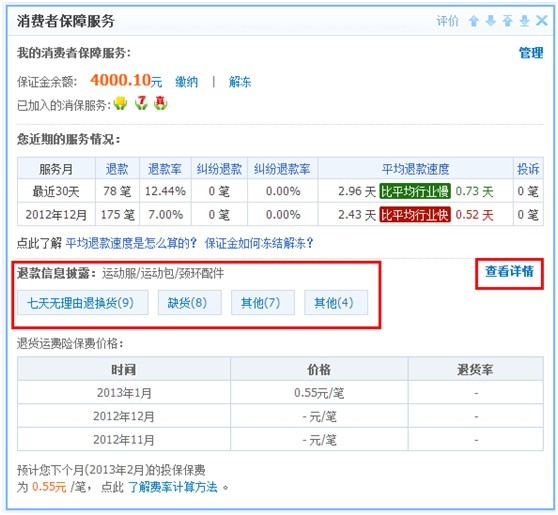Click the 真 authenticity service badge icon
558x515 pixels.
(160, 103)
